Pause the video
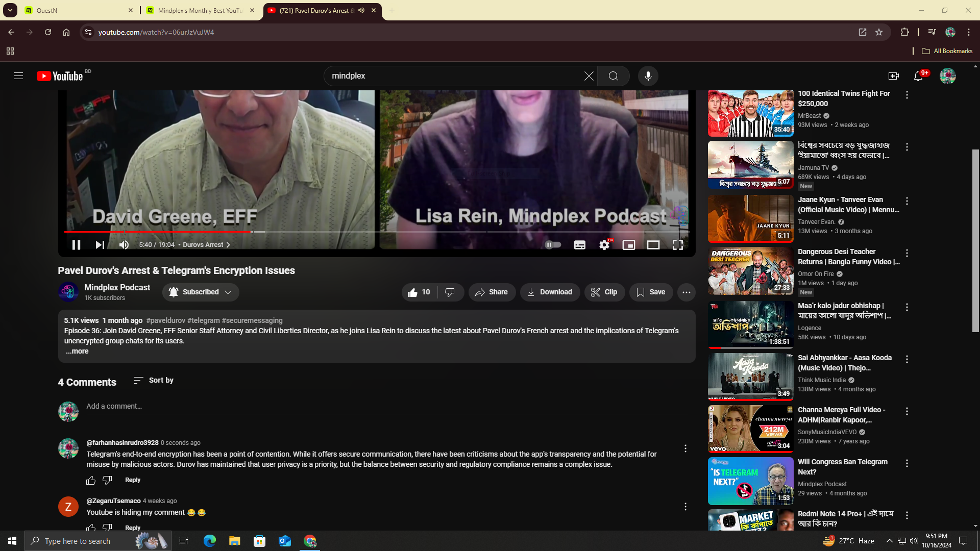The width and height of the screenshot is (980, 551). pyautogui.click(x=76, y=245)
